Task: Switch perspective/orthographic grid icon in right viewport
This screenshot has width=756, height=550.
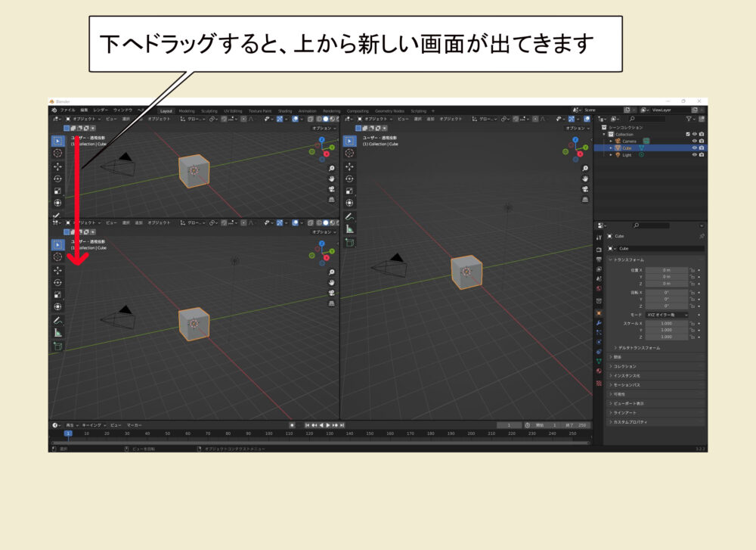Action: pyautogui.click(x=585, y=199)
